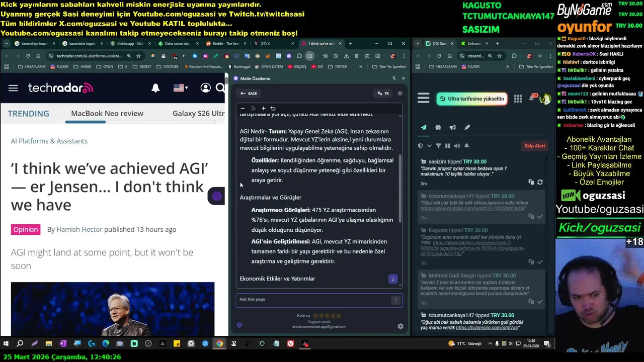Viewport: 644px width, 362px height.
Task: Open Chrome downloads icon
Action: [346, 56]
